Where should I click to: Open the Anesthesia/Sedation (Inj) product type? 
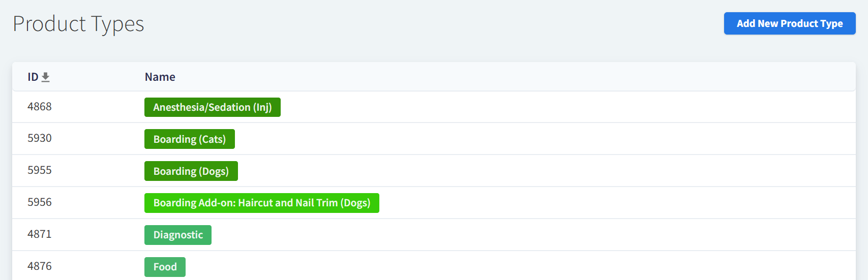click(212, 107)
